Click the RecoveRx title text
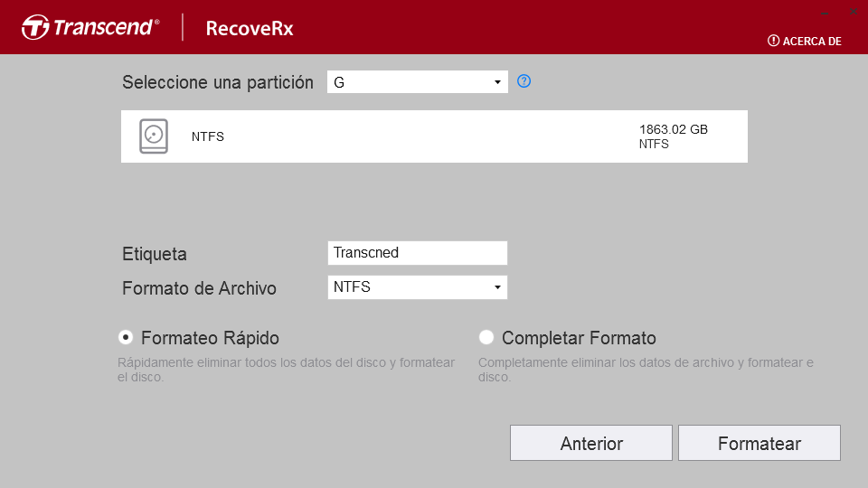 250,28
